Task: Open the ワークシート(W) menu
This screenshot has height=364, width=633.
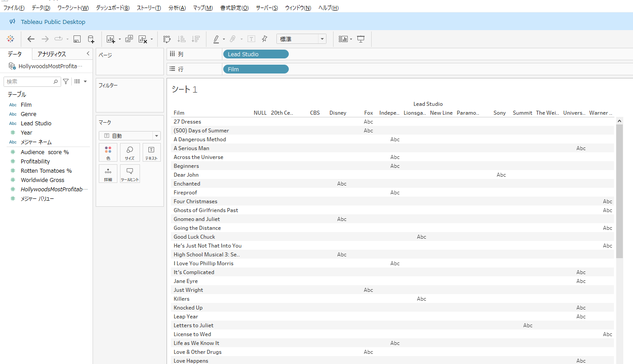Action: 73,8
